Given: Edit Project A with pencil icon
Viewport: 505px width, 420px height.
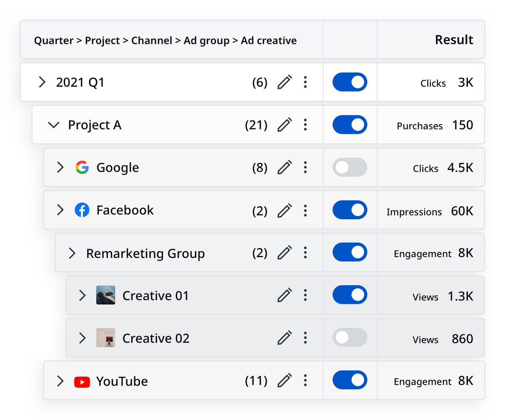Looking at the screenshot, I should 285,125.
